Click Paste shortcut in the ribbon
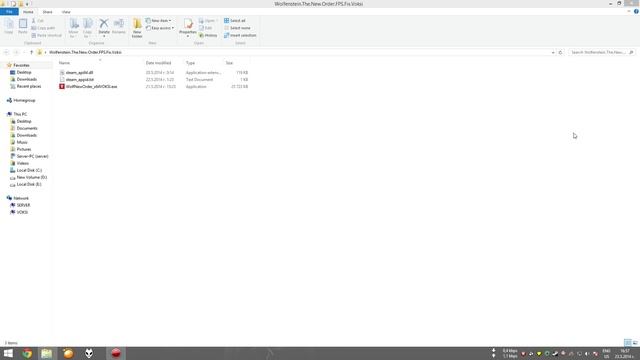The height and width of the screenshot is (360, 640). click(47, 35)
